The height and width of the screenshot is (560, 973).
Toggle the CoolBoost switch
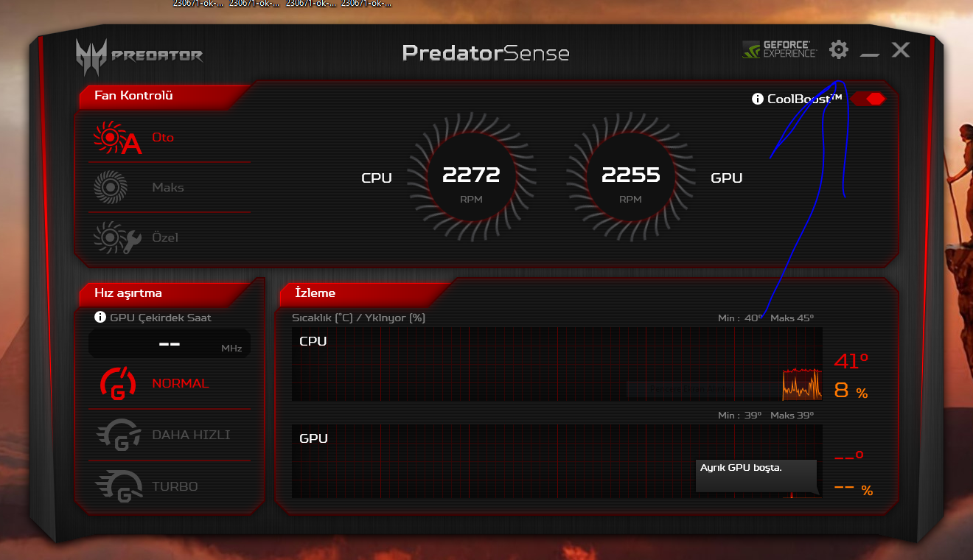click(868, 99)
